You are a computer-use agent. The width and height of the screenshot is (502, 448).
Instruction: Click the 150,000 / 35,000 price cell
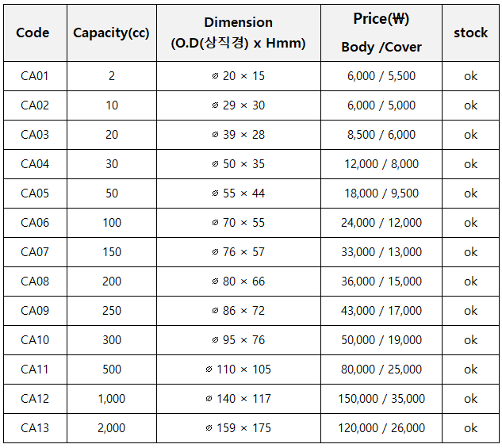pos(381,399)
